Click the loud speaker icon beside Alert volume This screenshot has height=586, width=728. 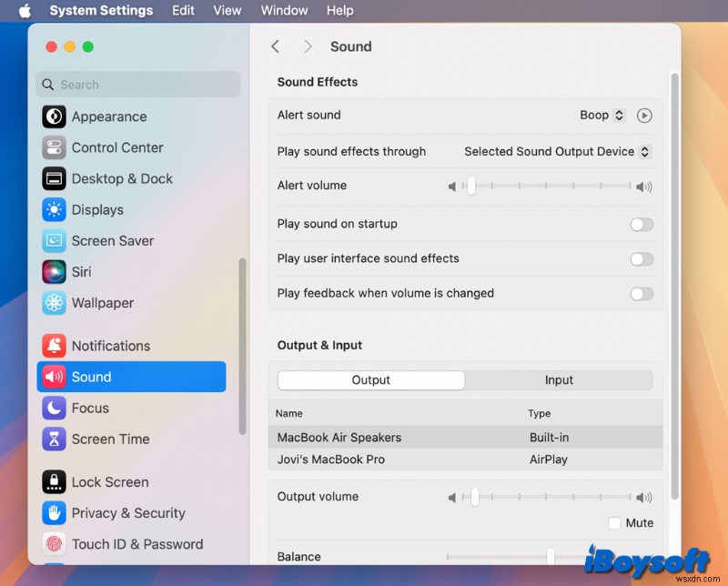tap(644, 187)
